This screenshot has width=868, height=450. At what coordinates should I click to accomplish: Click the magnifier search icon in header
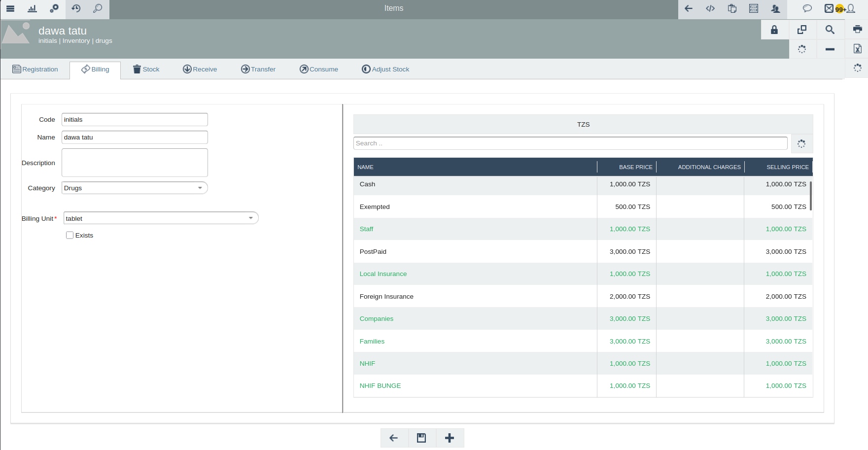(x=830, y=30)
